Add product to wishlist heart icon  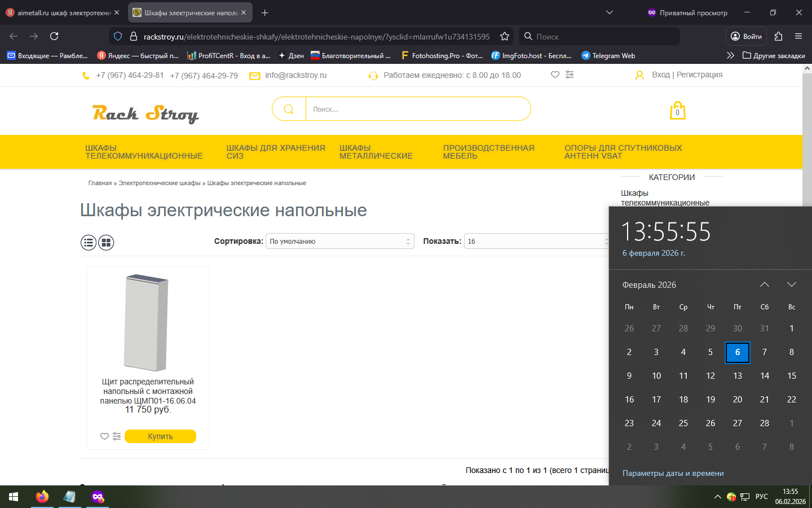pyautogui.click(x=104, y=436)
